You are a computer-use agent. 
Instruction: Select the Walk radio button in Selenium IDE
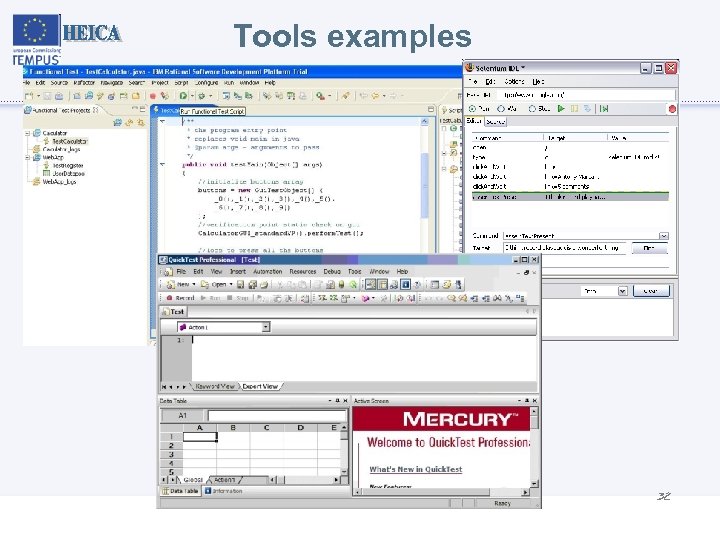(x=501, y=109)
